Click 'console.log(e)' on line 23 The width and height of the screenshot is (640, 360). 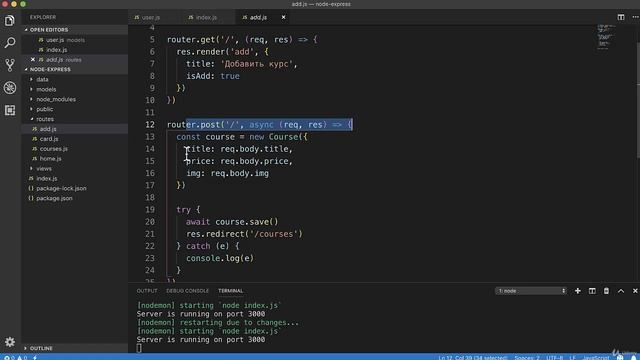(220, 258)
